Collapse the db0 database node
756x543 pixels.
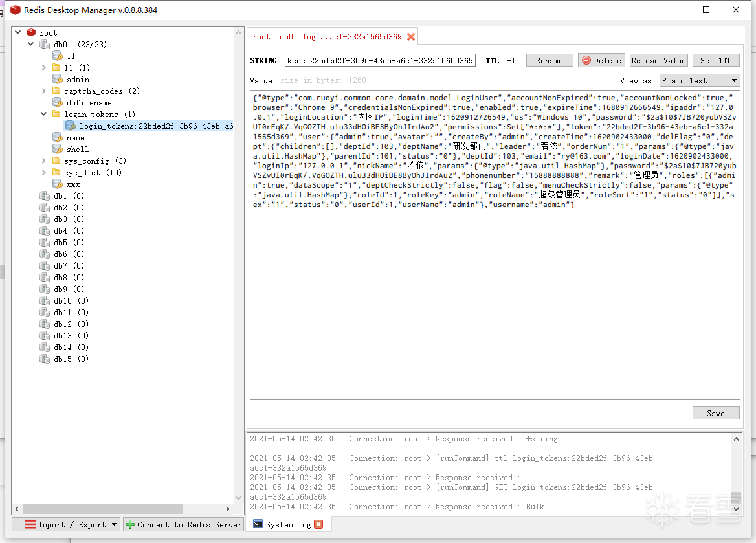click(x=31, y=44)
